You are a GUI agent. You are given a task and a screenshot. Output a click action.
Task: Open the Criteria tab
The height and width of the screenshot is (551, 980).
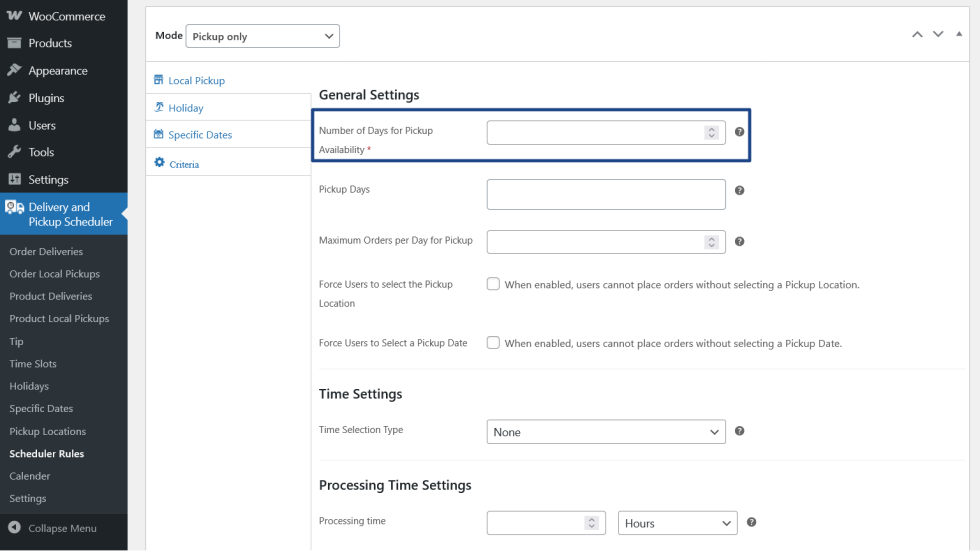pos(184,164)
